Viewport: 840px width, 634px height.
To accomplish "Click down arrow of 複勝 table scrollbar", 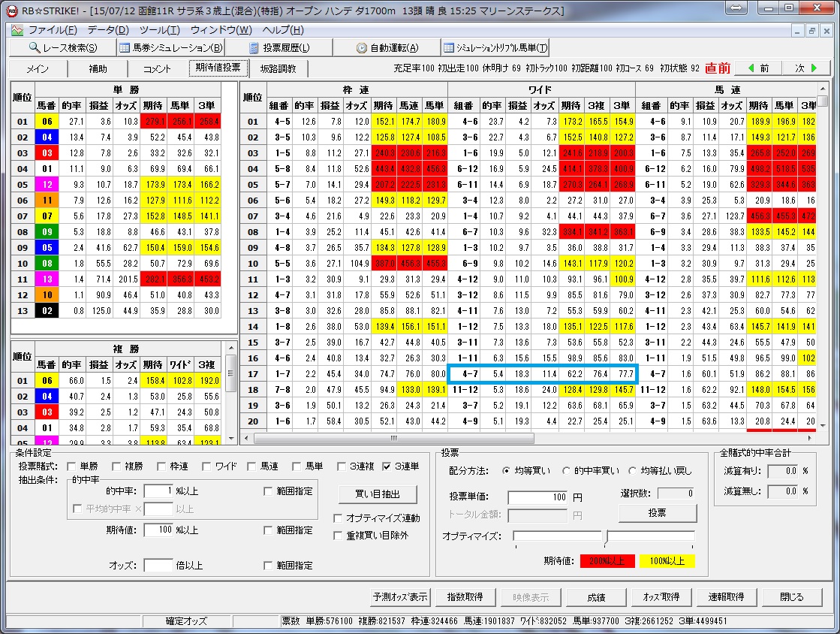I will tap(231, 438).
